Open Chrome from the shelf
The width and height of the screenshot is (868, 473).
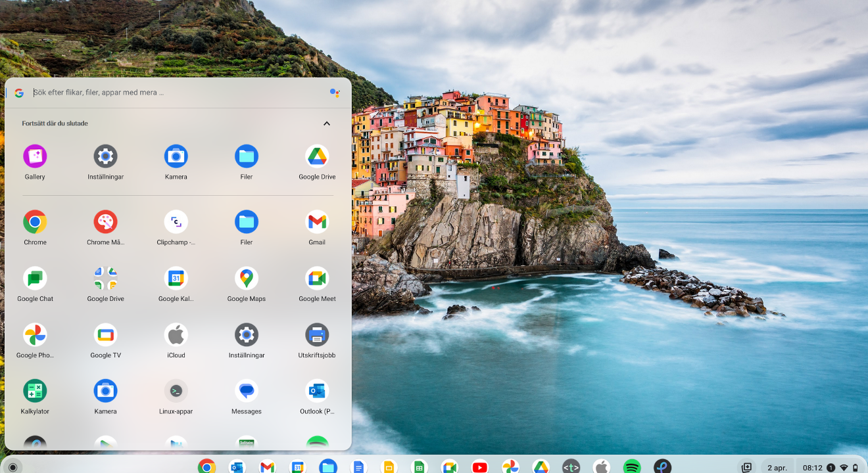(x=206, y=467)
